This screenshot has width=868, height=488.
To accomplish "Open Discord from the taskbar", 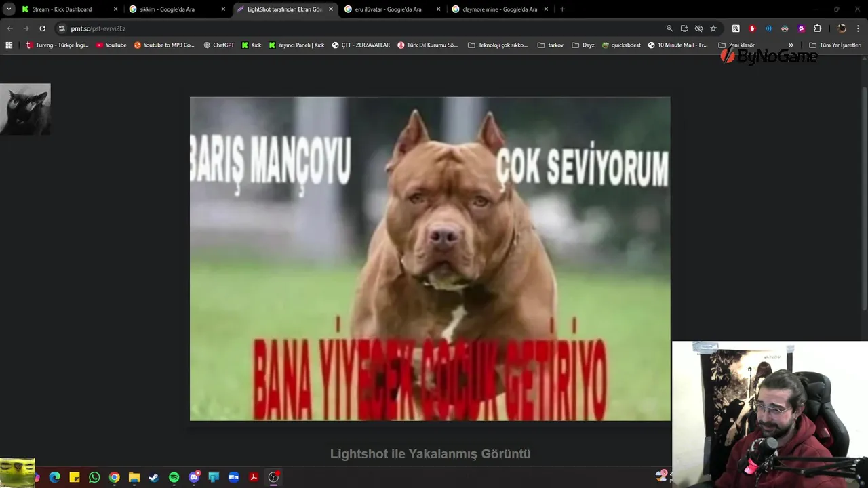I will pos(194,477).
